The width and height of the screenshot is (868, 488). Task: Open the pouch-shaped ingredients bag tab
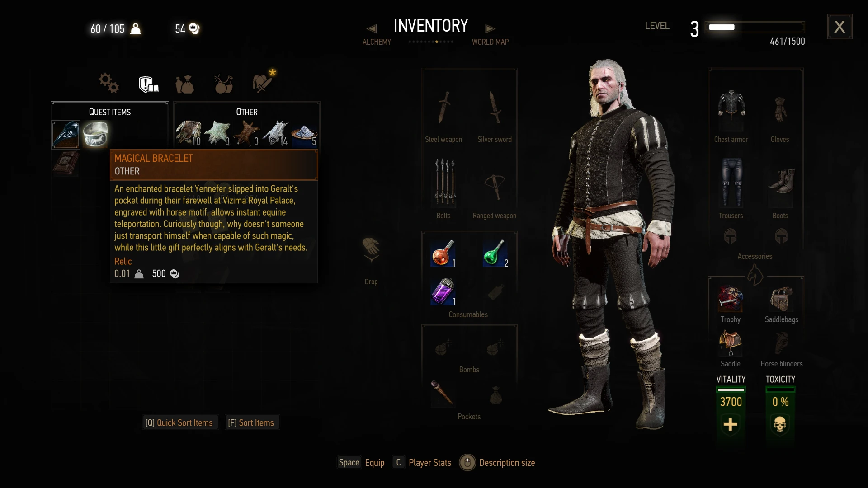coord(185,84)
